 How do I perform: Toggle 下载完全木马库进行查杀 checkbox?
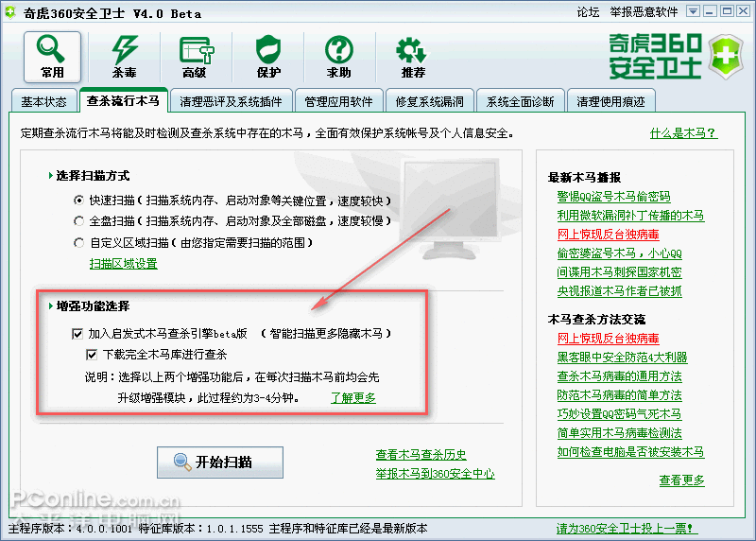[x=92, y=355]
